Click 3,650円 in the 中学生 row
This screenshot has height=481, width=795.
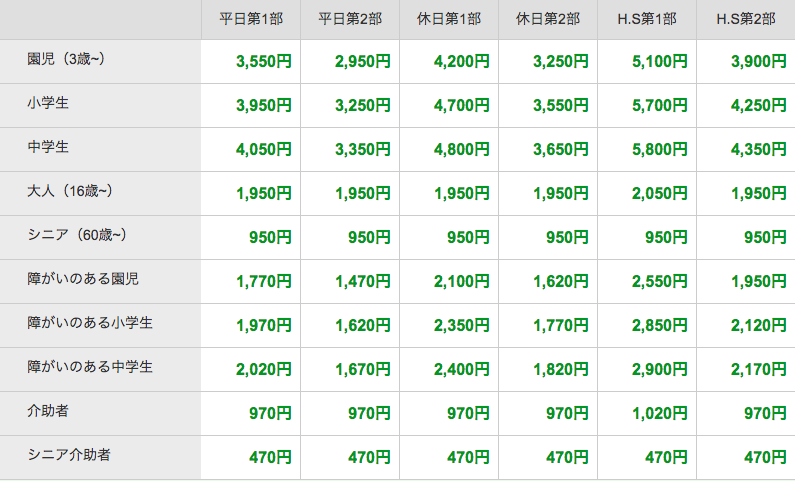coord(560,150)
